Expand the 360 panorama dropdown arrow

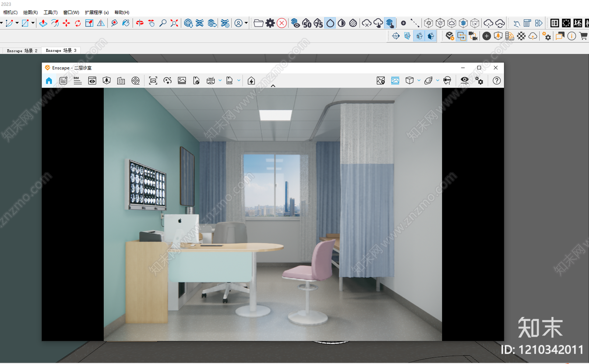(x=220, y=81)
